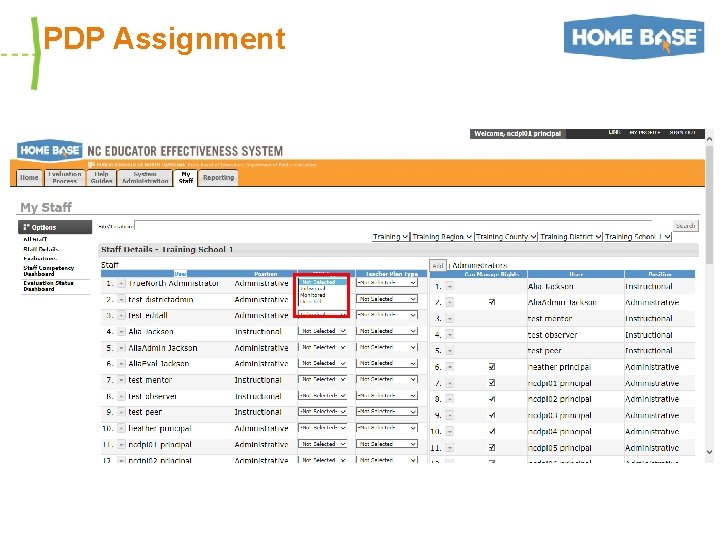The image size is (720, 540).
Task: Open administrators row 8 menu icon for ncdpi02 principal
Action: [x=450, y=399]
